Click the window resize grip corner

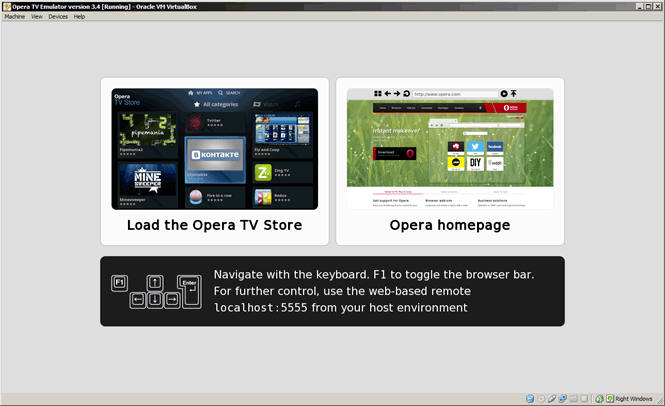[x=660, y=400]
